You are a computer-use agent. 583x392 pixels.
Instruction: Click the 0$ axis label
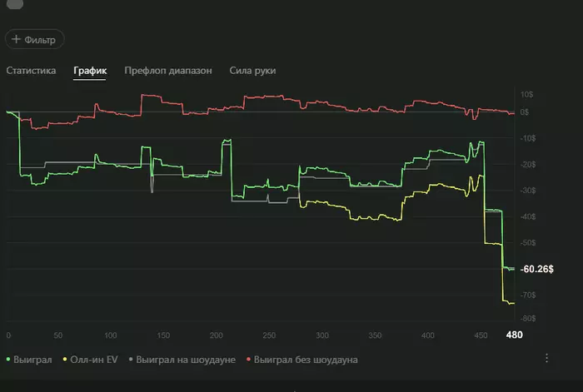524,112
